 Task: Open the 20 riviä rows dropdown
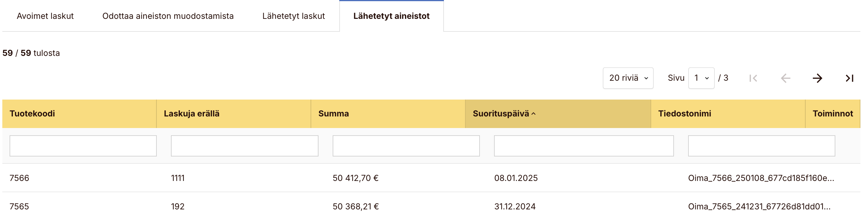point(628,78)
